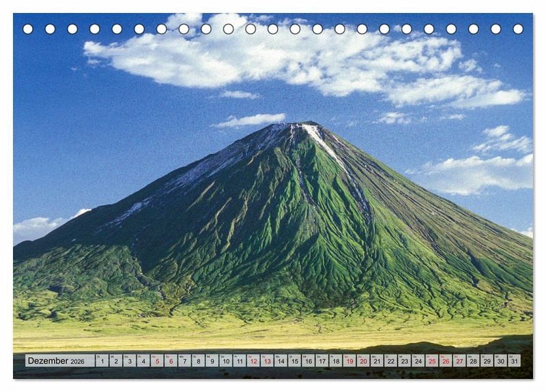The height and width of the screenshot is (392, 546).
Task: Select day 31 at the strip's end
Action: coord(514,361)
